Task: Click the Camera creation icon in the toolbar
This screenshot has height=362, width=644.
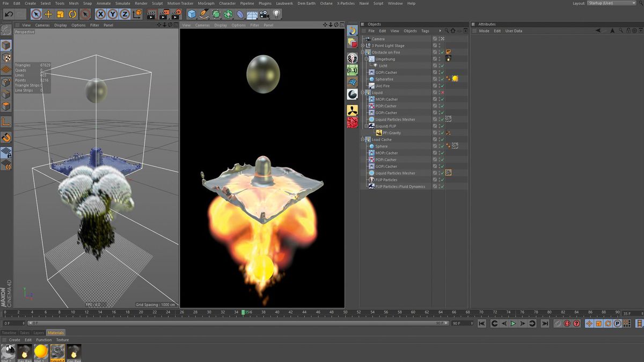Action: click(264, 14)
